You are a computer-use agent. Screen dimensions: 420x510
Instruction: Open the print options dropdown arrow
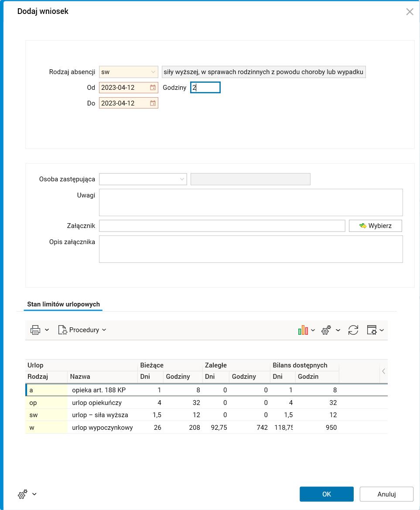[x=47, y=330]
